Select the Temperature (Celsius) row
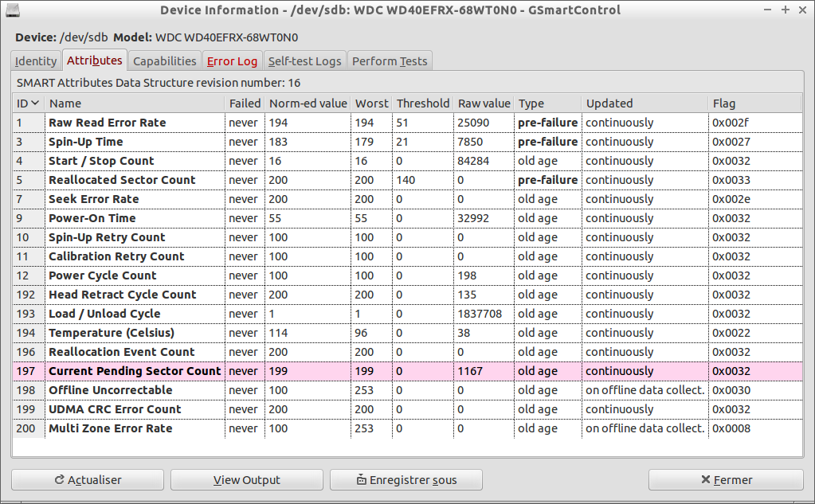 [408, 333]
